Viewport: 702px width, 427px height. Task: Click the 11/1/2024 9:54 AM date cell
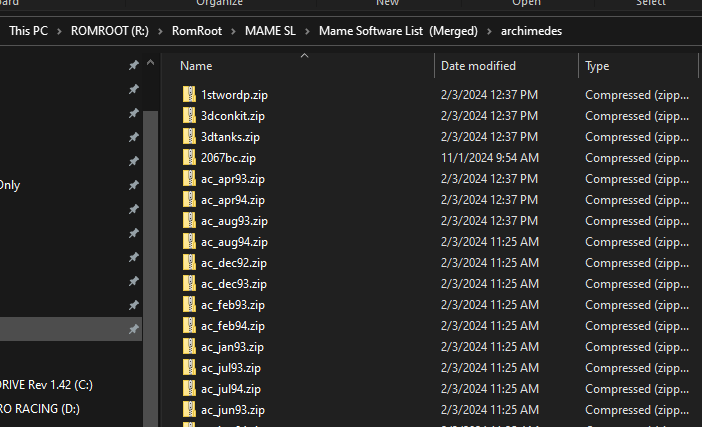click(x=490, y=158)
